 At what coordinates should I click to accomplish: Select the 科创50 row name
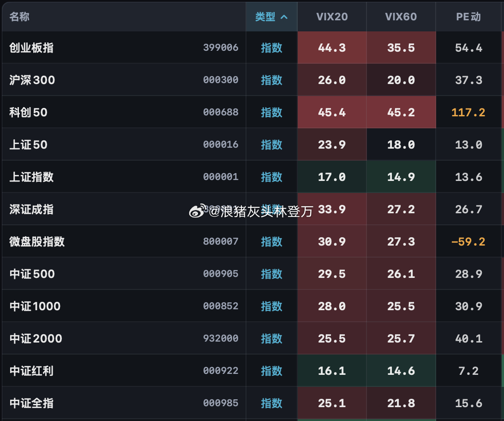(x=28, y=112)
